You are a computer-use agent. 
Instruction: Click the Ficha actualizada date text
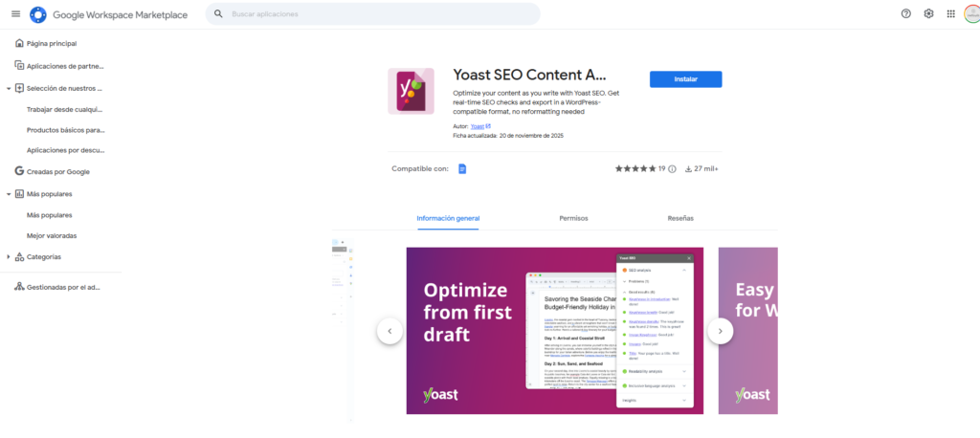(508, 136)
